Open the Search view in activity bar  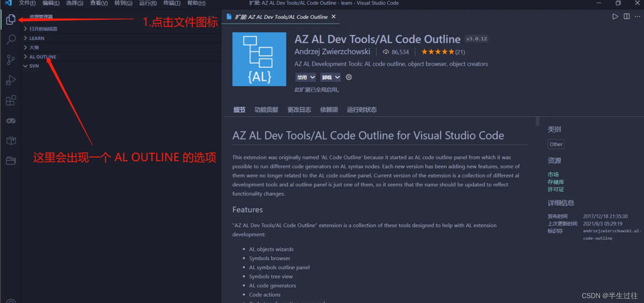point(11,39)
